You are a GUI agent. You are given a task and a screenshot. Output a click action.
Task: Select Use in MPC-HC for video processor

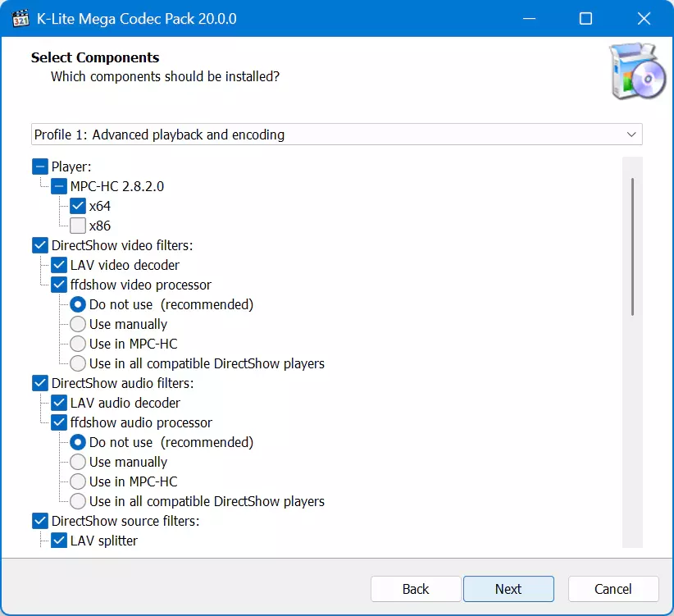[78, 344]
